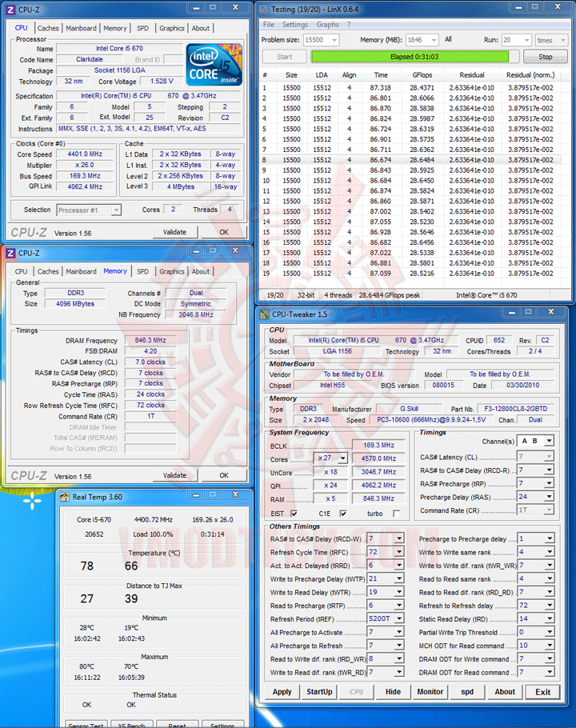Click the Core Speed value 4401.0 MHz

pyautogui.click(x=85, y=154)
